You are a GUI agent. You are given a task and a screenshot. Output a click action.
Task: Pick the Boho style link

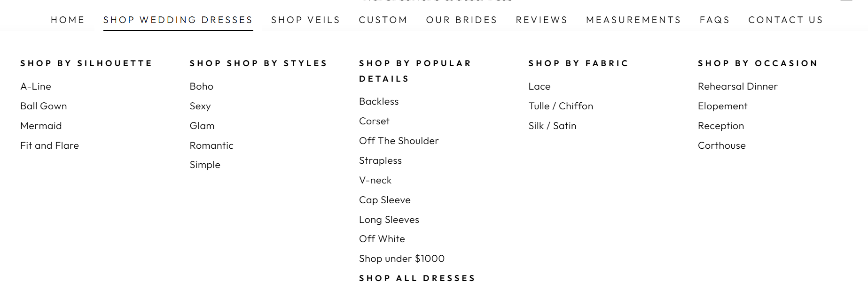202,86
